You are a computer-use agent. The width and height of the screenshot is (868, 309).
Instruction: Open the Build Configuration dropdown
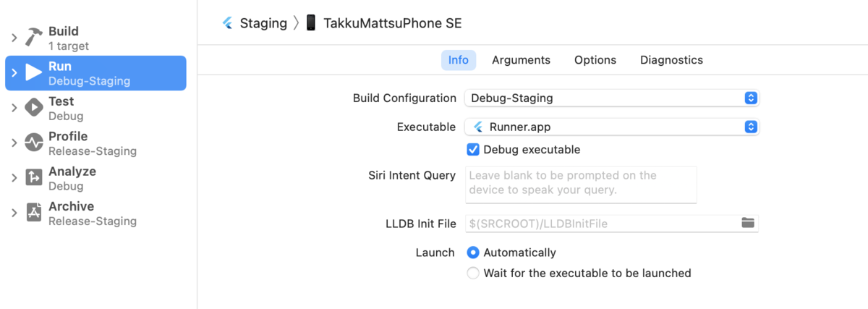(611, 98)
